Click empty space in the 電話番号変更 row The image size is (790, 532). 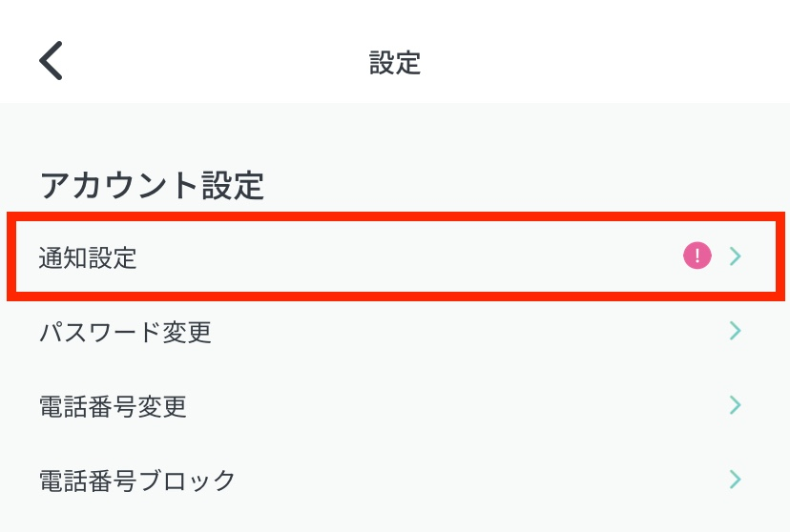(x=458, y=406)
